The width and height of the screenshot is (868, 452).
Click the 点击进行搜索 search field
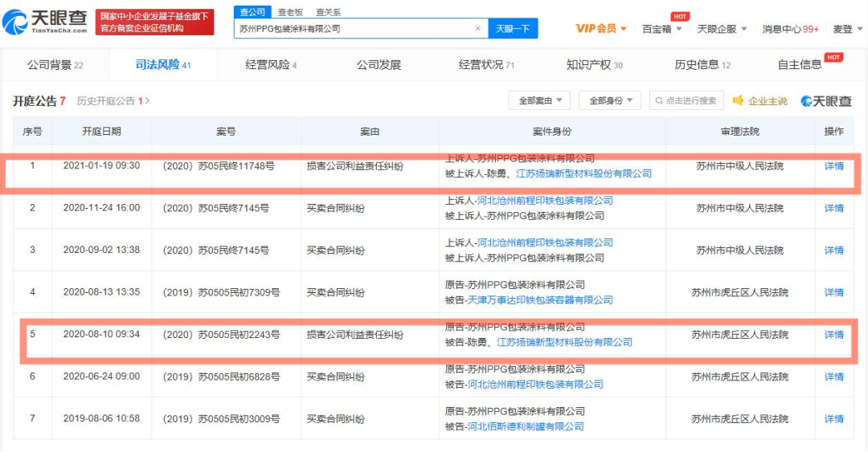click(x=687, y=100)
